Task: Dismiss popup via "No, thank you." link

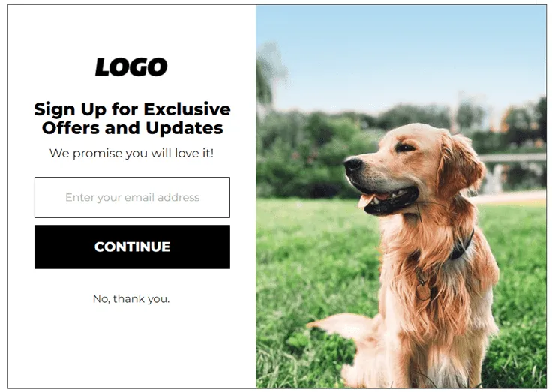Action: [x=131, y=299]
